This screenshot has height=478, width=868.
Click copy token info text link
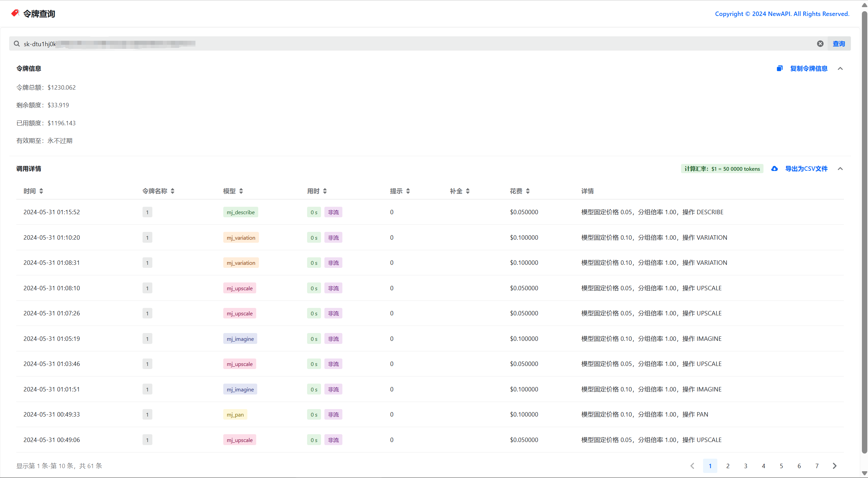click(809, 69)
